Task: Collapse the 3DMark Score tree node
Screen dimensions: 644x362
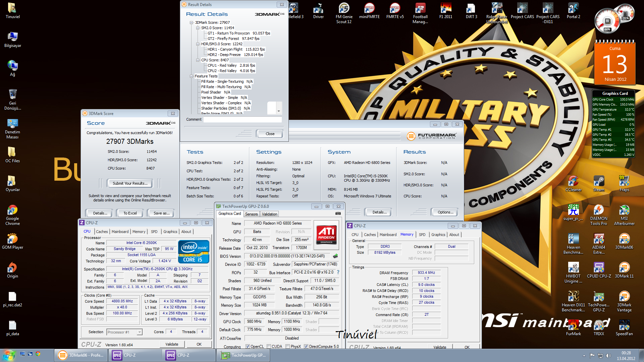Action: [x=191, y=22]
